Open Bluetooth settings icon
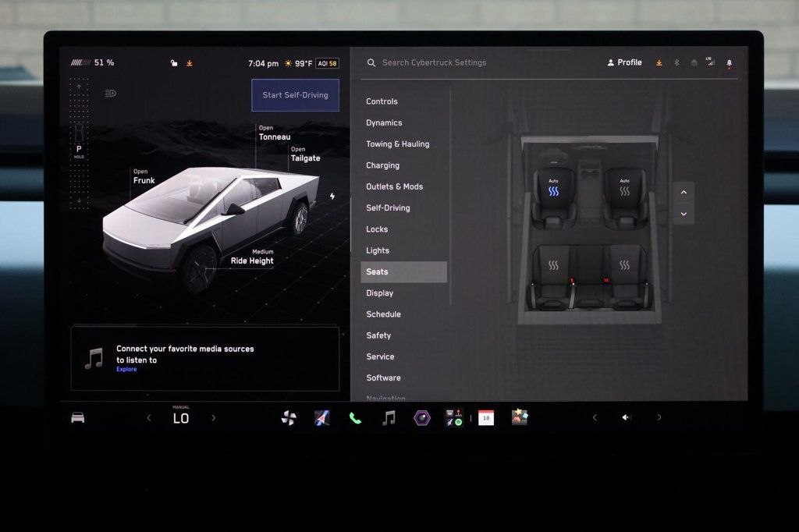799x532 pixels. coord(676,62)
